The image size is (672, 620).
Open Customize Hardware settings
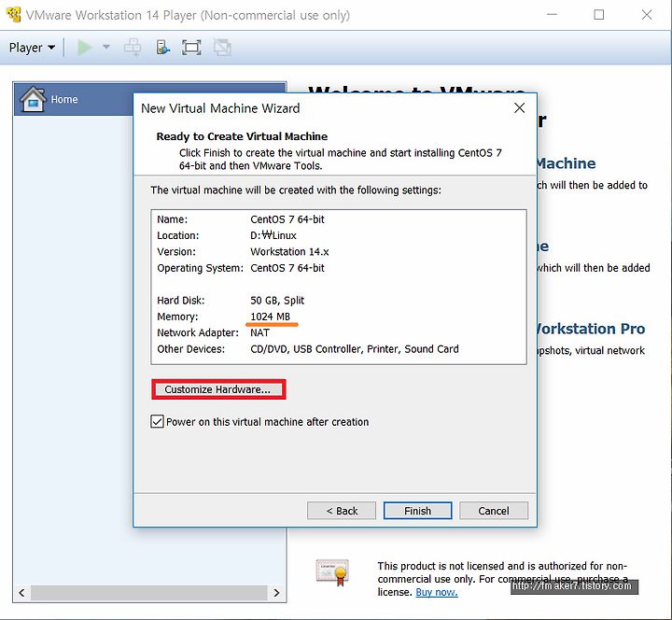coord(218,389)
